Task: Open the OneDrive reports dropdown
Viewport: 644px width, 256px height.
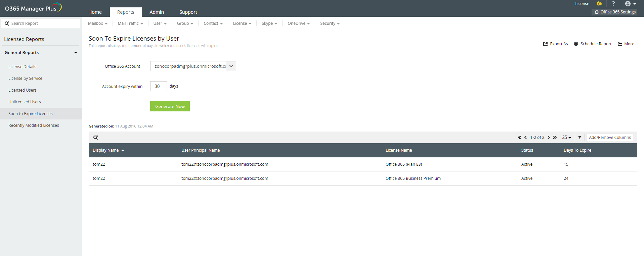Action: pyautogui.click(x=299, y=23)
